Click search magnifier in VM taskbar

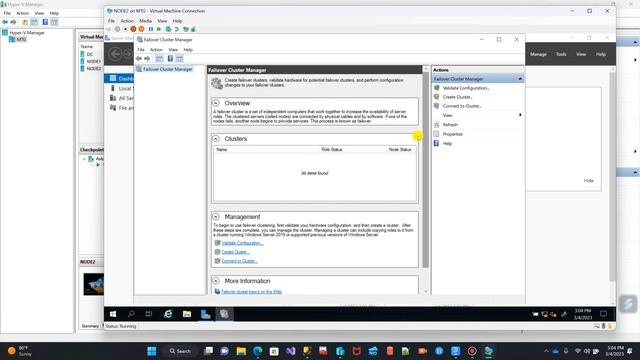point(131,314)
